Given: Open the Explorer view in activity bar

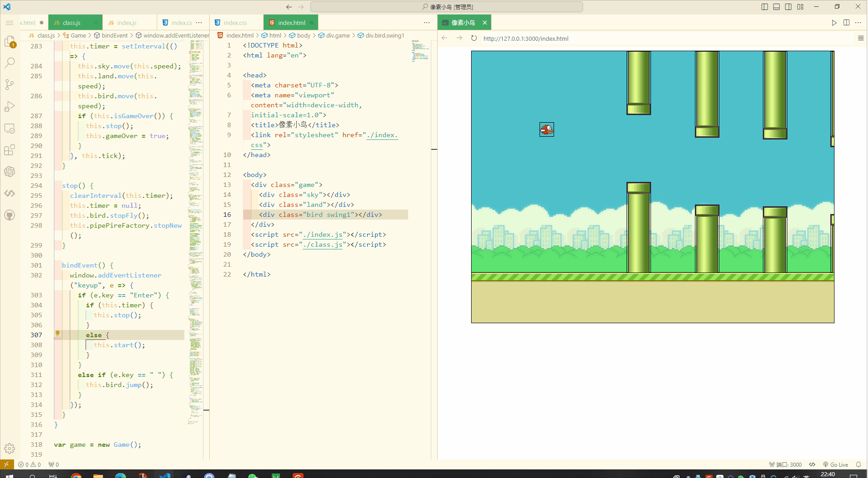Looking at the screenshot, I should pyautogui.click(x=10, y=42).
